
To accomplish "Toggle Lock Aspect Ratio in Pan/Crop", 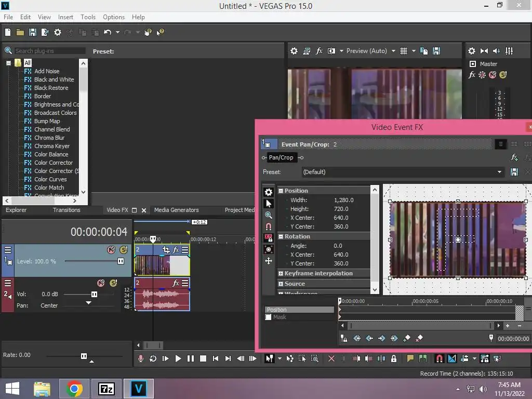I will (x=269, y=238).
